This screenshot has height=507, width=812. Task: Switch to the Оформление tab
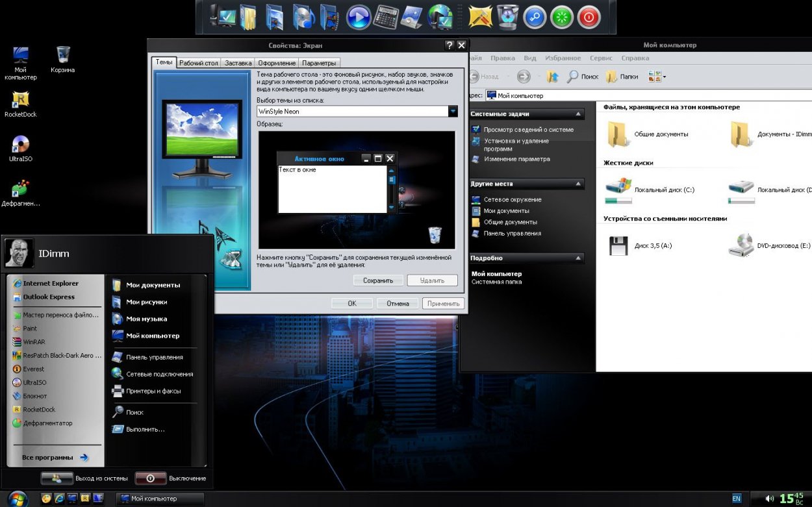pyautogui.click(x=277, y=63)
